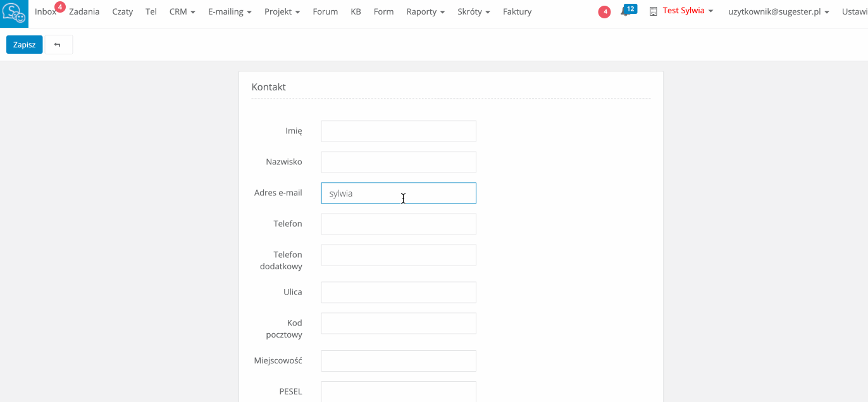The image size is (868, 402).
Task: Go to the Zadania section
Action: 84,12
